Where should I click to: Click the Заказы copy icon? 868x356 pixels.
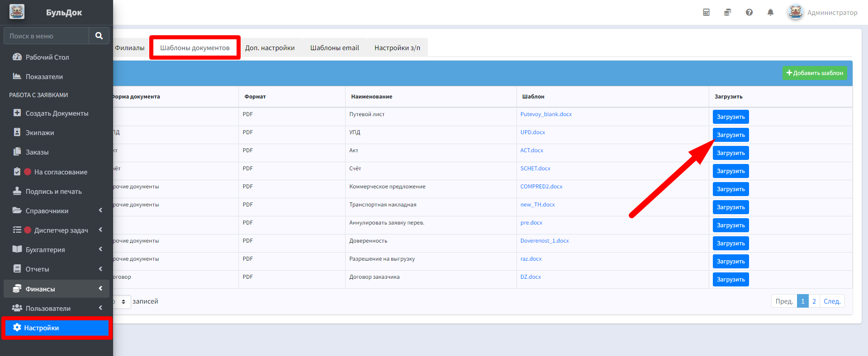tap(17, 152)
